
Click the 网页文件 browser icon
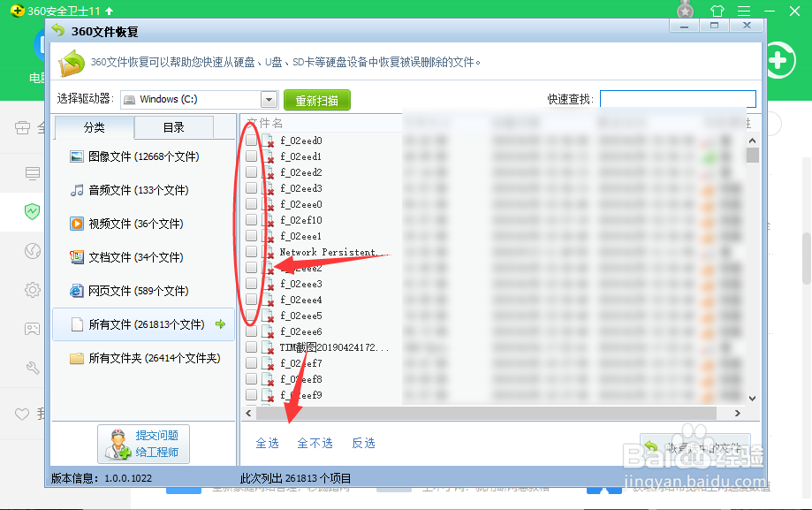[77, 291]
